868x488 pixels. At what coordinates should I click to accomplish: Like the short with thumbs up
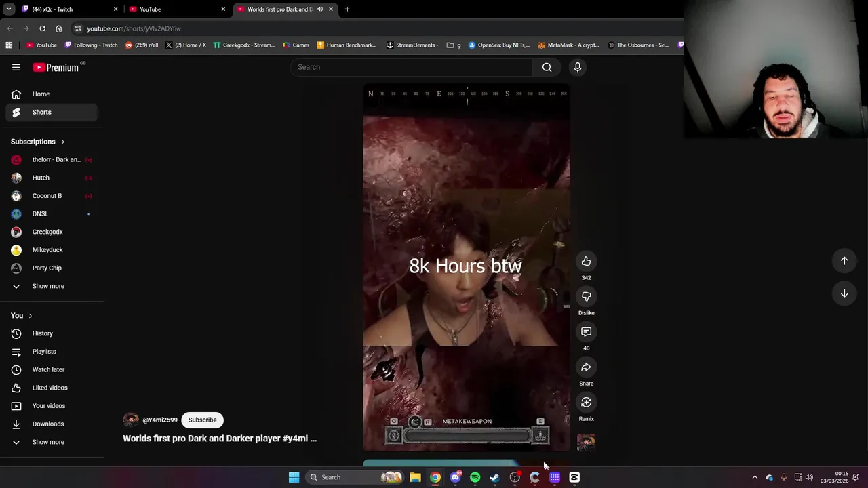(x=586, y=261)
